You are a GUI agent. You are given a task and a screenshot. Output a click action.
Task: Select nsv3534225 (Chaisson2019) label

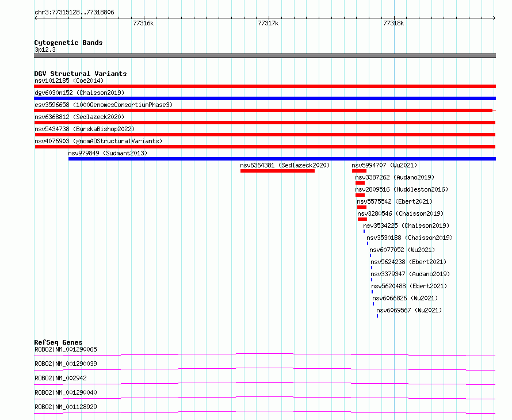pyautogui.click(x=406, y=226)
